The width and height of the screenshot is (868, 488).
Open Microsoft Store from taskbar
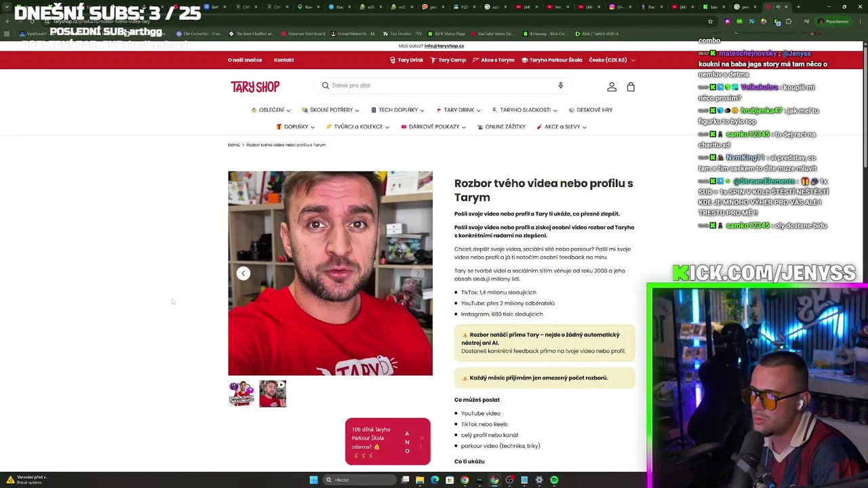(x=450, y=480)
